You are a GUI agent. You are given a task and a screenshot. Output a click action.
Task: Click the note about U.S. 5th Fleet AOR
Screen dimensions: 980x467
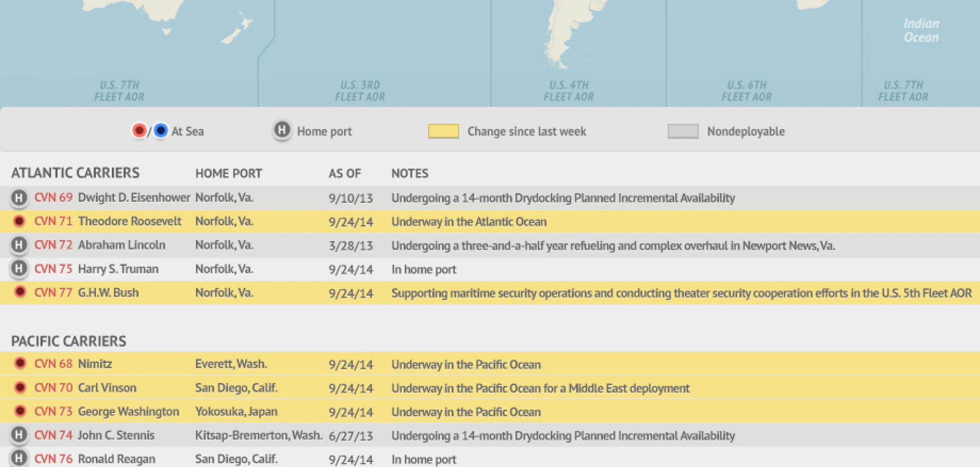click(x=682, y=293)
